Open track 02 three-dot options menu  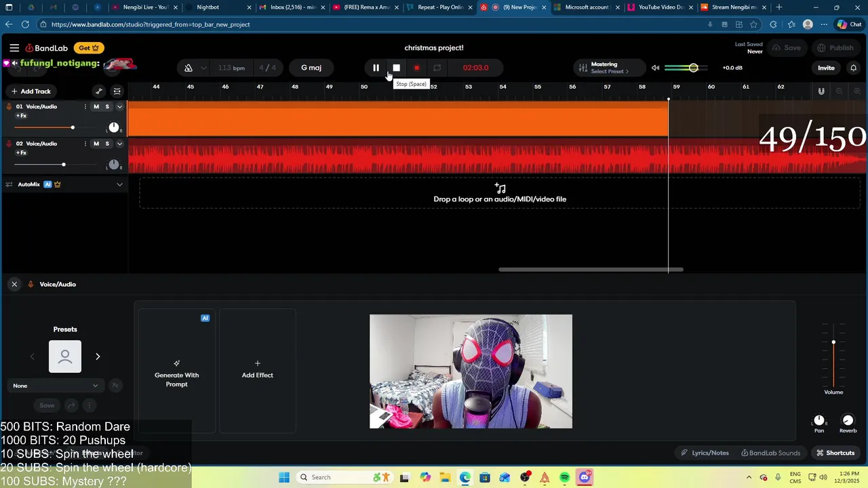85,144
